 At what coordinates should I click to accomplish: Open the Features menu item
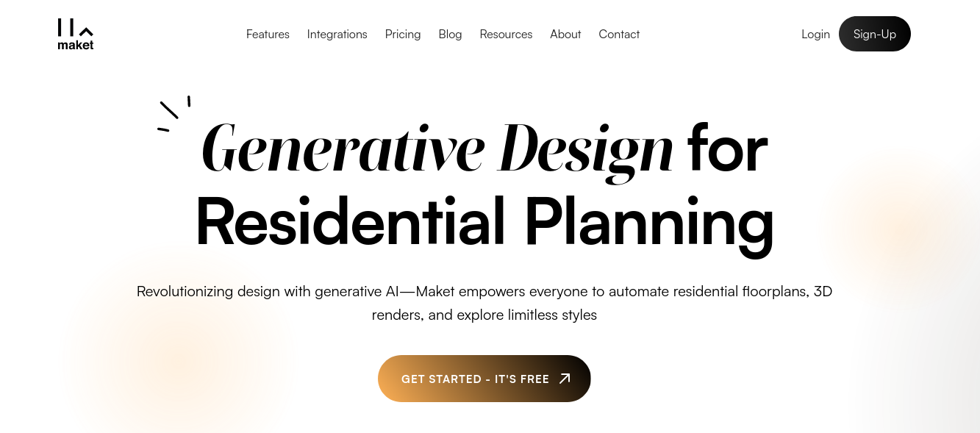click(x=268, y=34)
